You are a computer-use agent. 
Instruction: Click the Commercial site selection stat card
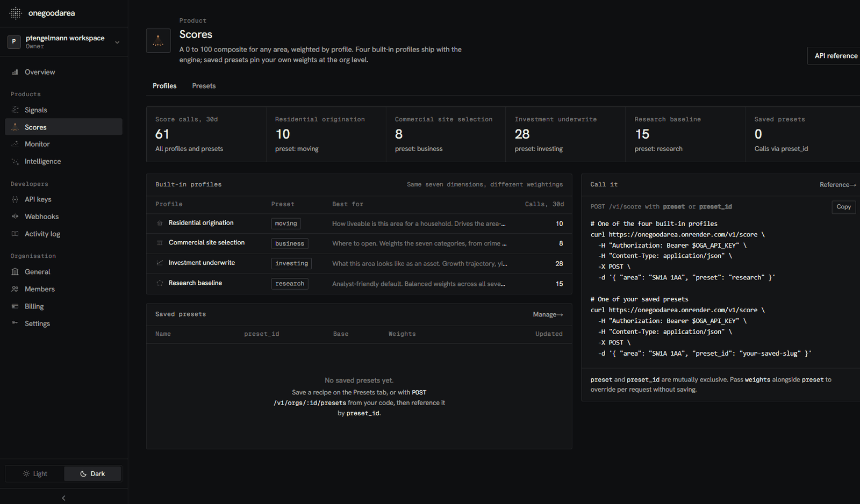point(446,134)
